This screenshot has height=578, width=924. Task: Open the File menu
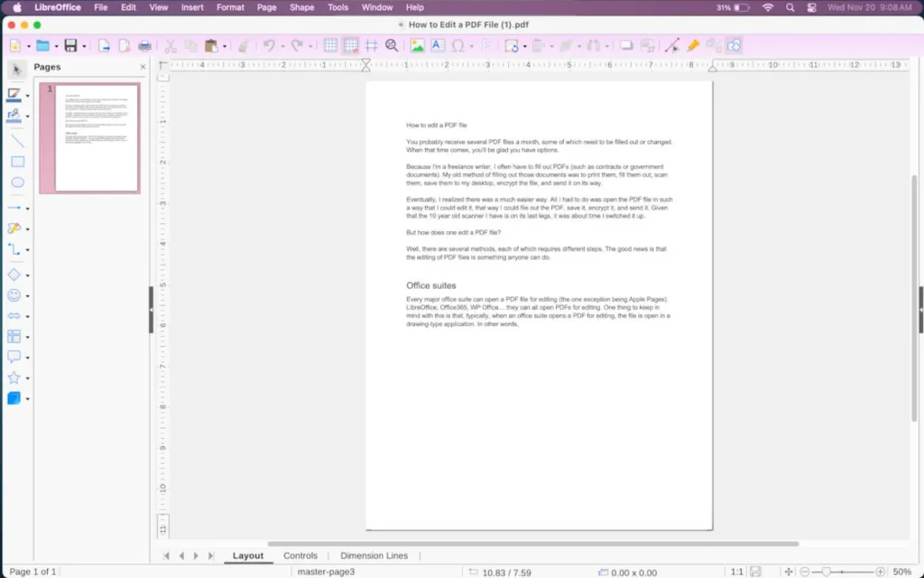click(x=101, y=7)
